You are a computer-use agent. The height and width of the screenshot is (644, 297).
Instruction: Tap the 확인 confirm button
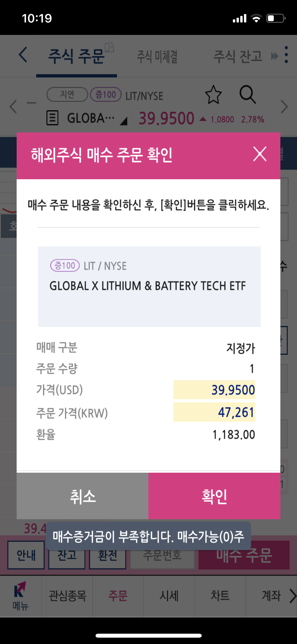point(214,496)
